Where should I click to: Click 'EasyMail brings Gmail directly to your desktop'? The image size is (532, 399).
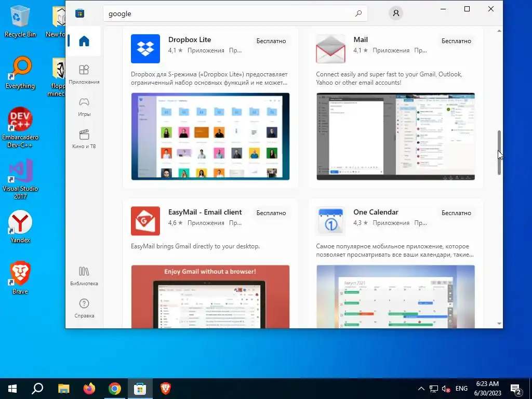click(x=195, y=246)
